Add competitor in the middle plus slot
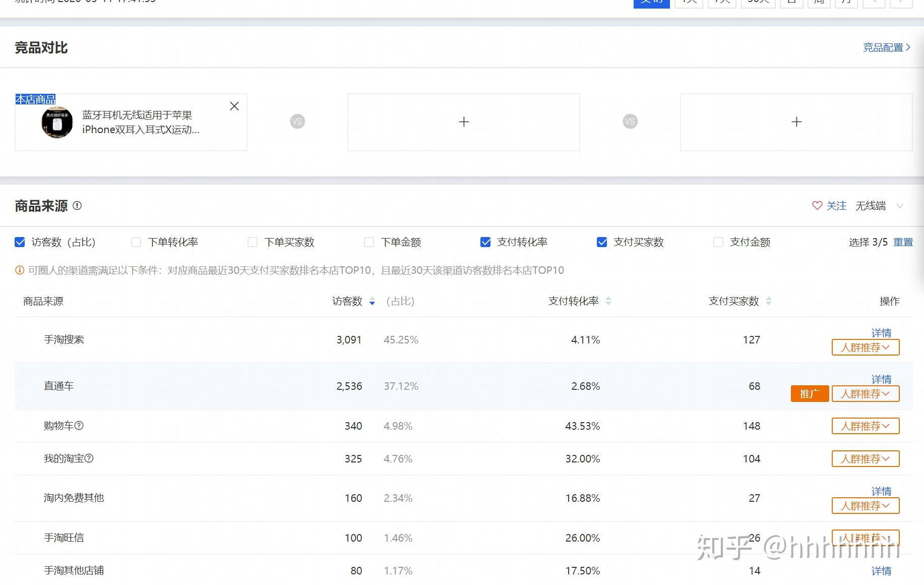This screenshot has width=924, height=585. [464, 122]
